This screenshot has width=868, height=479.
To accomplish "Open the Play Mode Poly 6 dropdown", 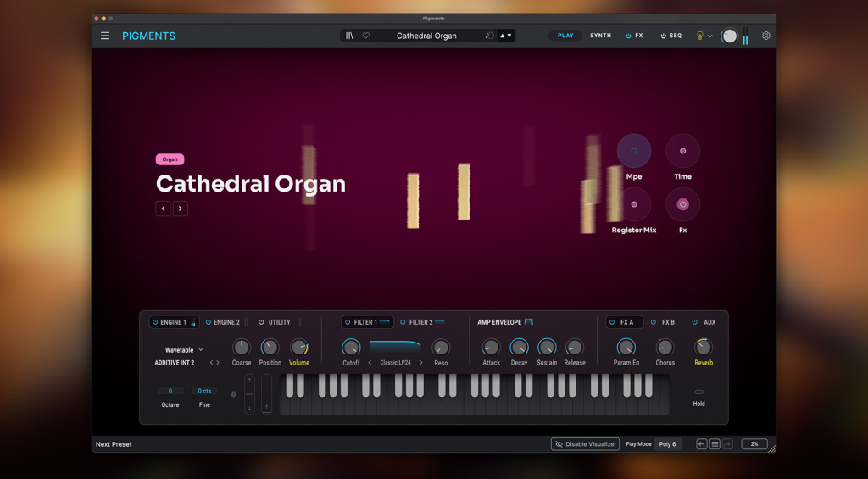I will click(667, 444).
